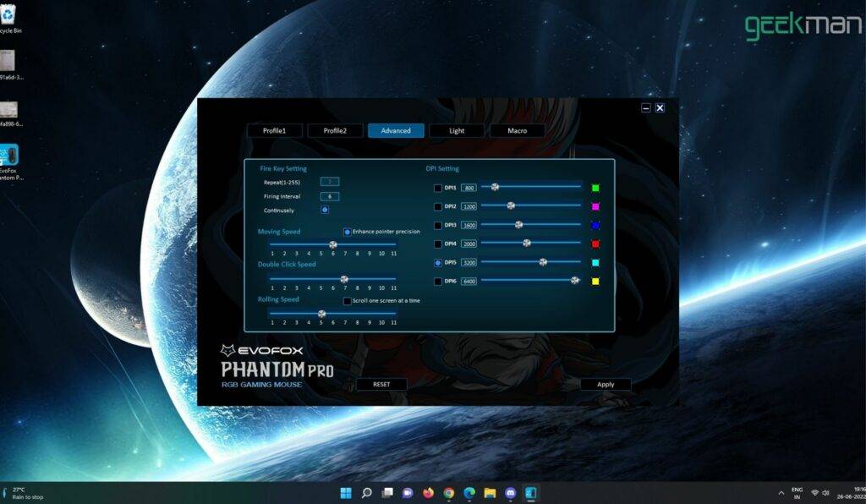Screen dimensions: 866x504
Task: Toggle the Continusely checkbox
Action: click(325, 210)
